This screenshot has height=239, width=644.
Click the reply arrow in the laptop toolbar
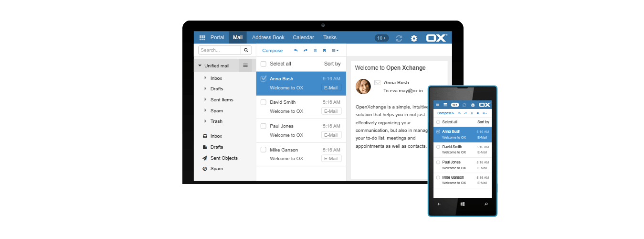click(296, 50)
